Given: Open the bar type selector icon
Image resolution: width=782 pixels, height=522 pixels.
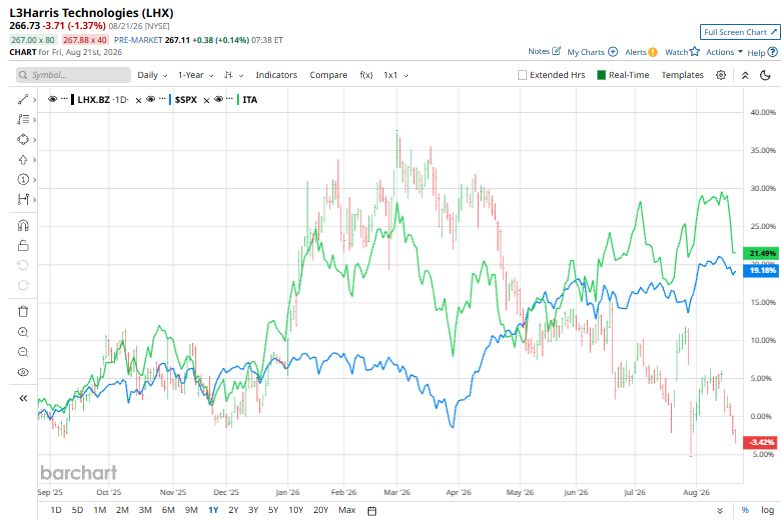Looking at the screenshot, I should [228, 75].
